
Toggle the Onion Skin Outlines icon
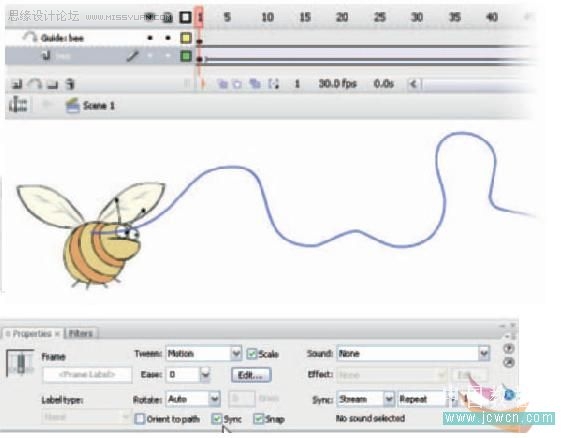[x=237, y=84]
